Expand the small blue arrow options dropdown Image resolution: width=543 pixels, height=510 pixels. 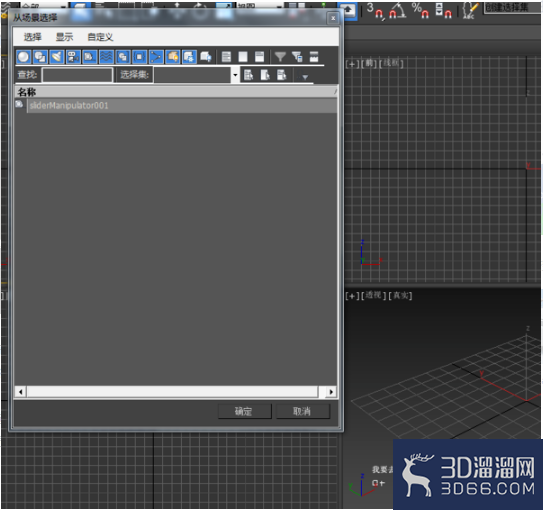point(305,77)
